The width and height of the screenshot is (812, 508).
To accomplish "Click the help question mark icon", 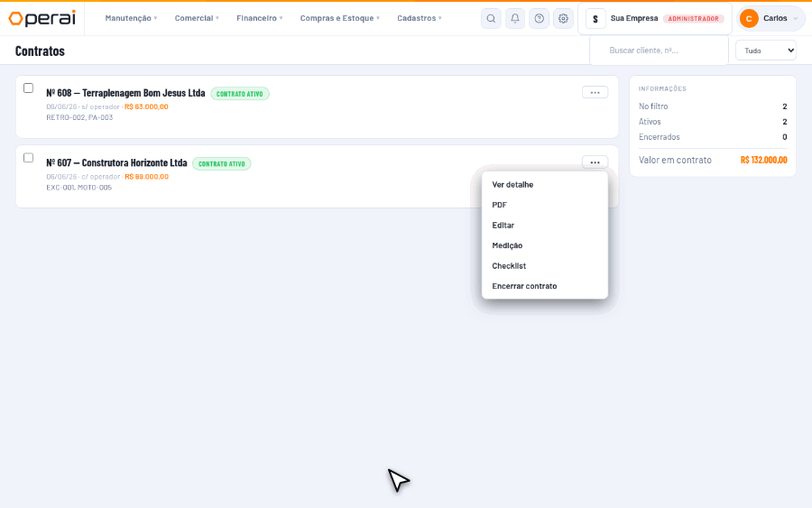I will pos(540,19).
